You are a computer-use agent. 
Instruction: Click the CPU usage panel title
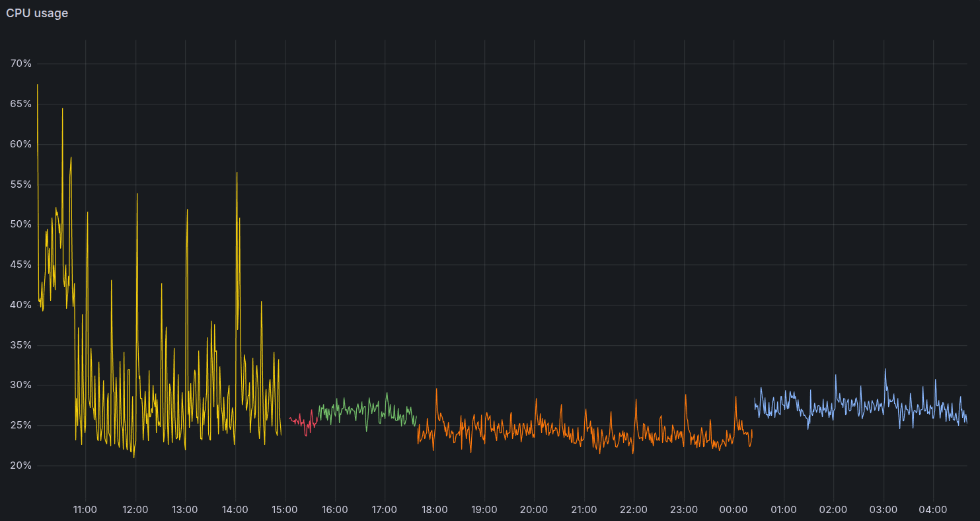click(x=36, y=13)
